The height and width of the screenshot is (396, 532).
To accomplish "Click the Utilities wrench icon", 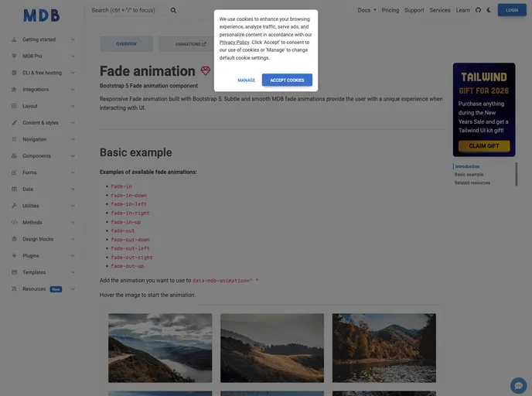I will [14, 206].
